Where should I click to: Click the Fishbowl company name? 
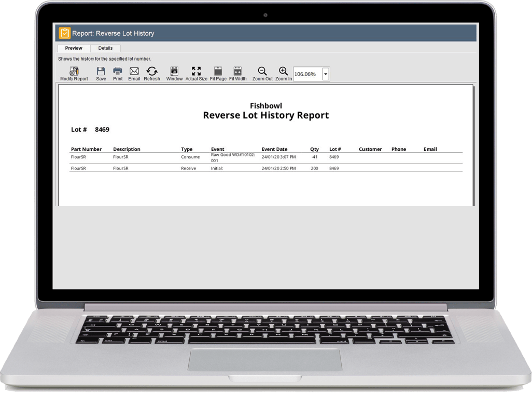coord(266,106)
